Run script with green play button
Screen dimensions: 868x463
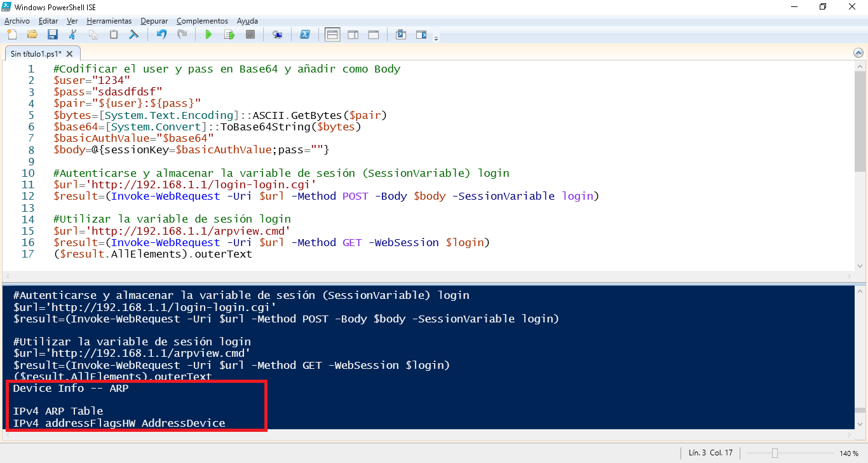(x=208, y=35)
